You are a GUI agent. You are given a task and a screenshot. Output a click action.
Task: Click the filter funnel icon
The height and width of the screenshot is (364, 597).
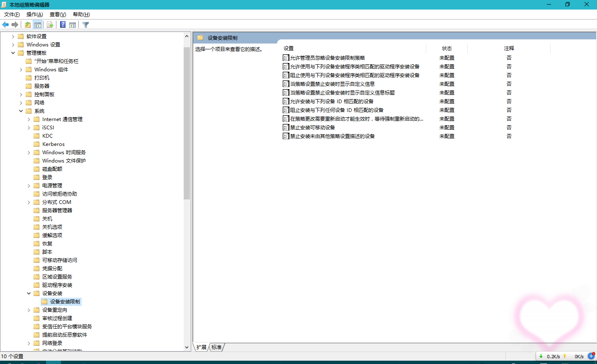point(86,25)
